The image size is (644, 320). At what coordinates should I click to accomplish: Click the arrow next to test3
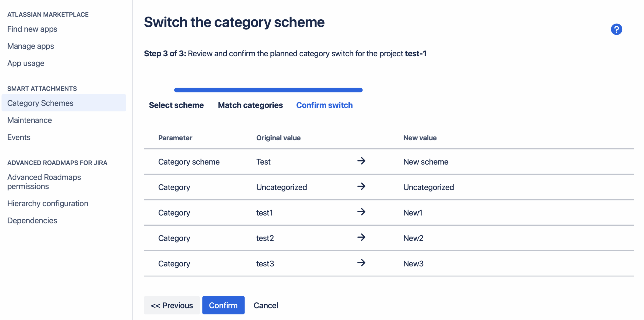(x=361, y=263)
